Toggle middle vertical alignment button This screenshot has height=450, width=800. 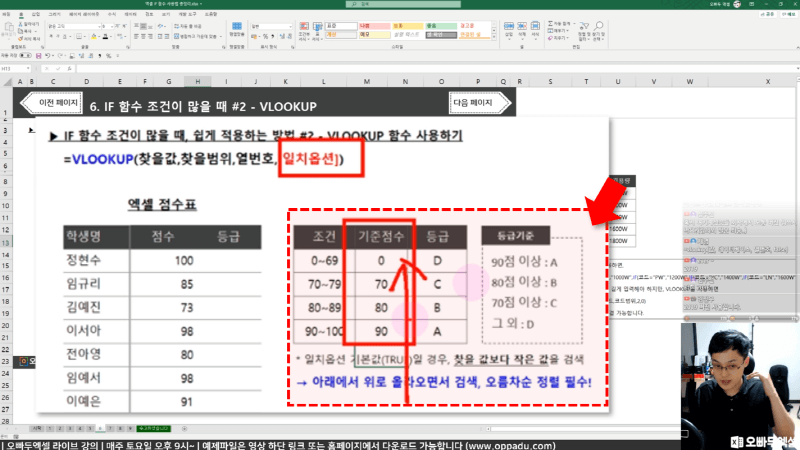[143, 26]
